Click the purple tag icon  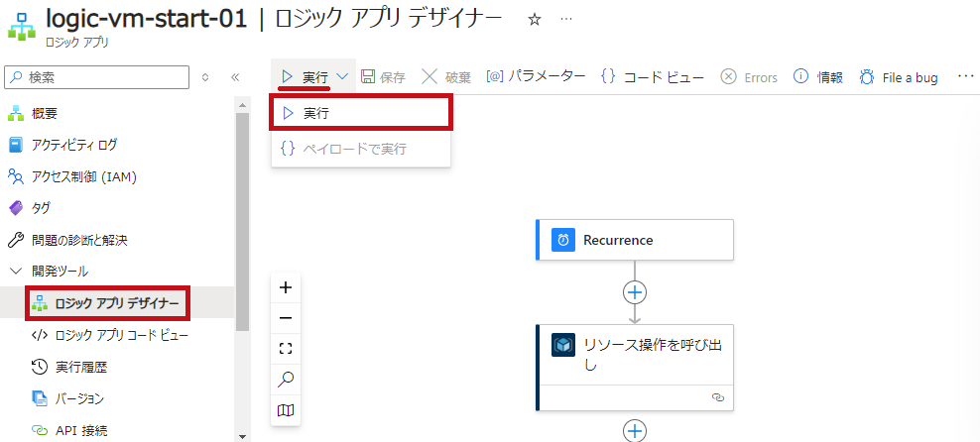[16, 208]
